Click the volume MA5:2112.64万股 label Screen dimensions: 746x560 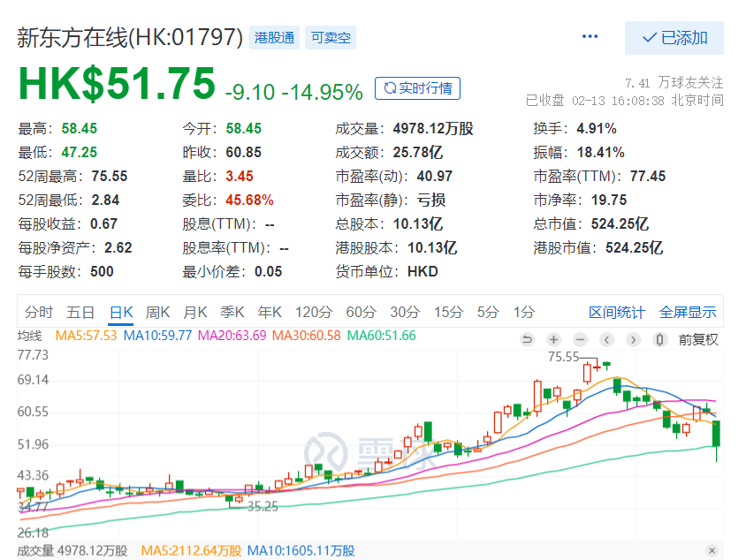(x=191, y=551)
